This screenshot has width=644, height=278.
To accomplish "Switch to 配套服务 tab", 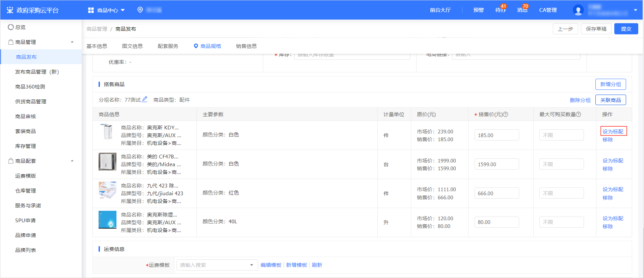I will tap(168, 46).
